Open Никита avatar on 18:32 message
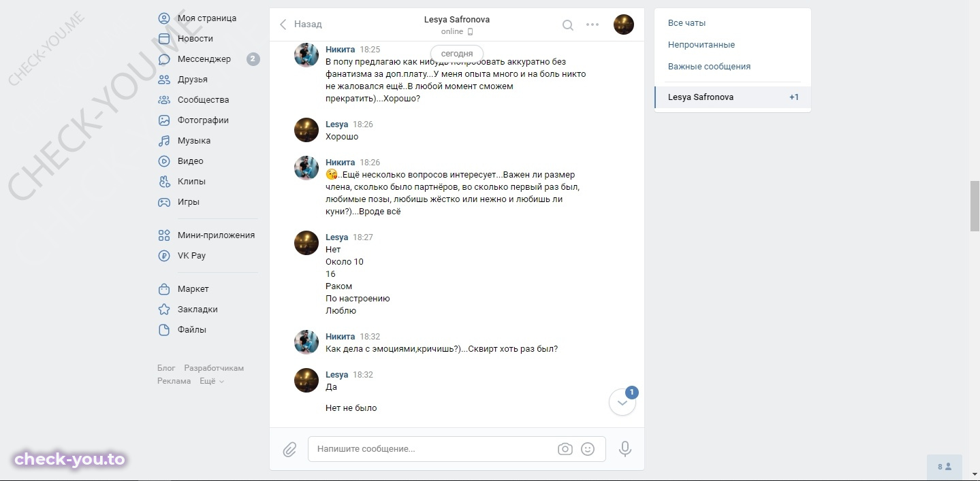 (x=306, y=342)
